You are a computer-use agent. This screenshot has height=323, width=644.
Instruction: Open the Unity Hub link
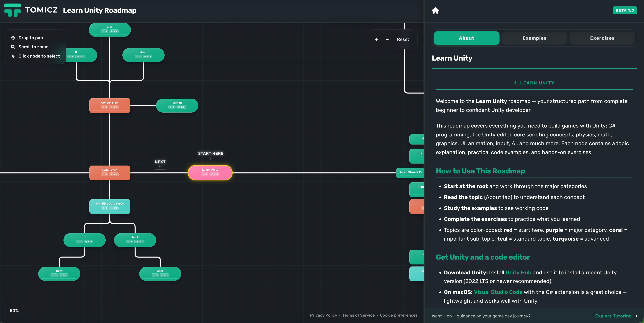[518, 273]
